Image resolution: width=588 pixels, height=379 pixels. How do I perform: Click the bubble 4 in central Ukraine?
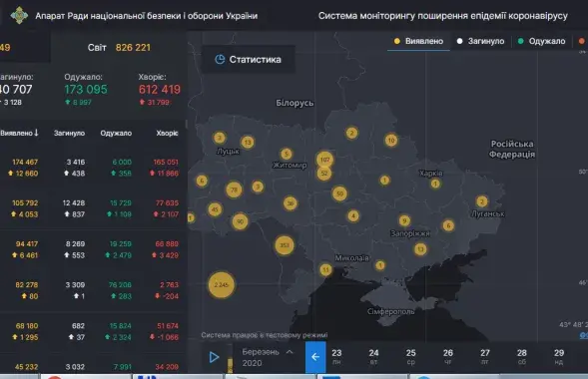pos(353,215)
